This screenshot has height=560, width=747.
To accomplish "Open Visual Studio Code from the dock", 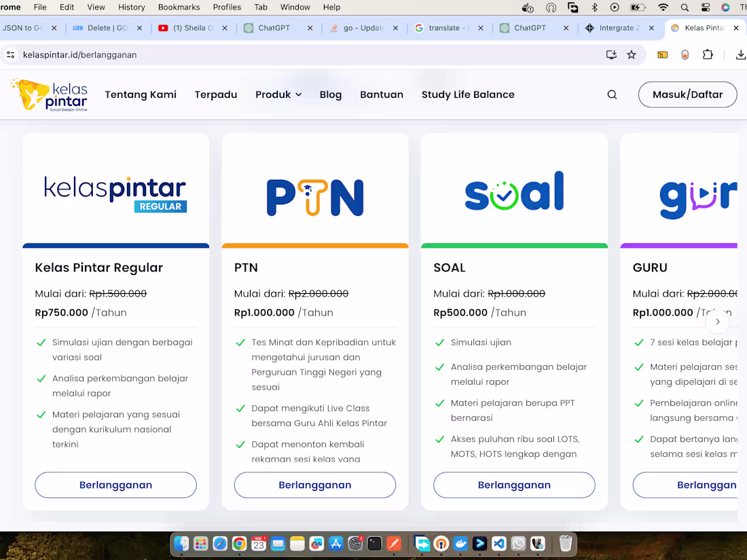I will [498, 543].
